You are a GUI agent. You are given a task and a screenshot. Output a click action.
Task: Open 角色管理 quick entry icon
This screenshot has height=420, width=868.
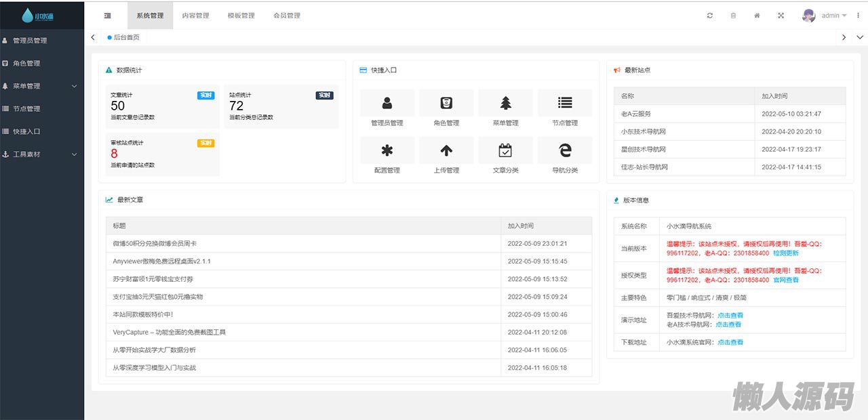point(446,103)
